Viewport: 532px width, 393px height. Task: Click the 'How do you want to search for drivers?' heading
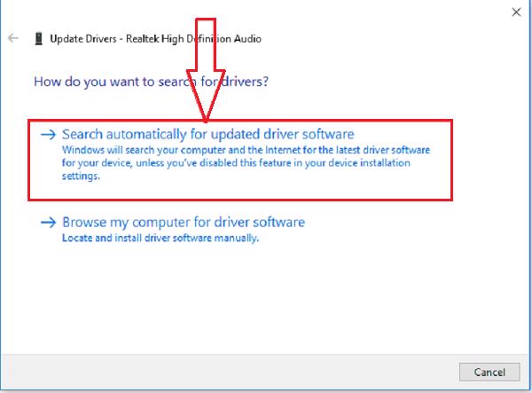click(152, 82)
